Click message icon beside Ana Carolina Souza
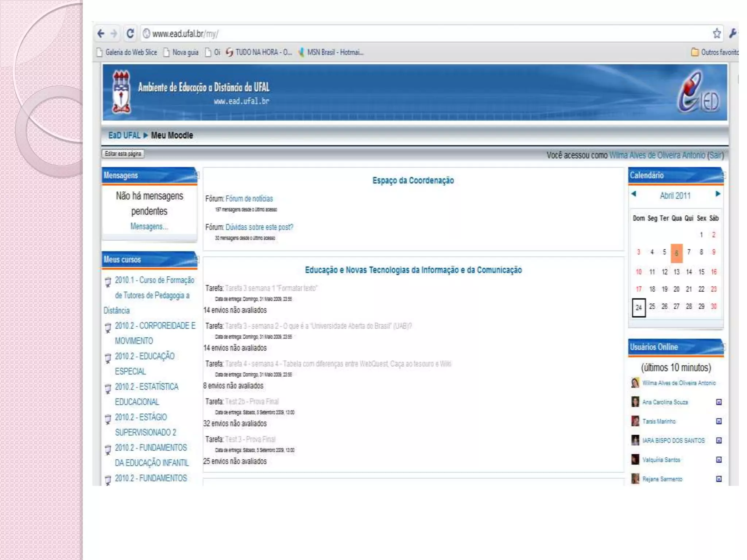 click(719, 402)
